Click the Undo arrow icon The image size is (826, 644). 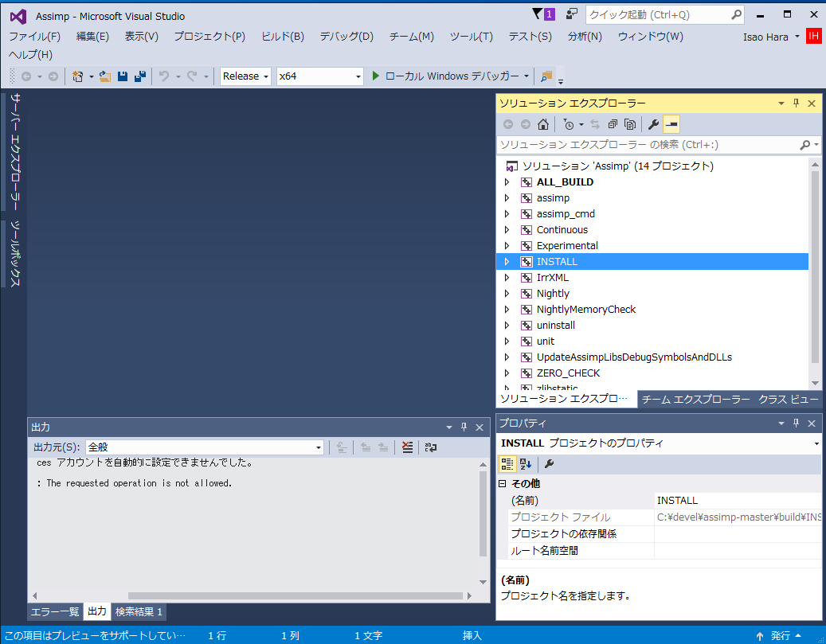(x=164, y=76)
